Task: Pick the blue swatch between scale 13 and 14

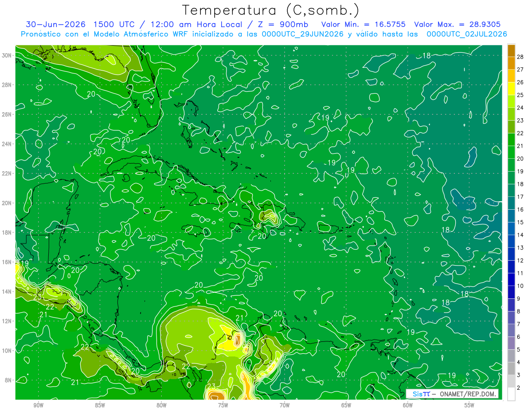Action: coord(511,241)
